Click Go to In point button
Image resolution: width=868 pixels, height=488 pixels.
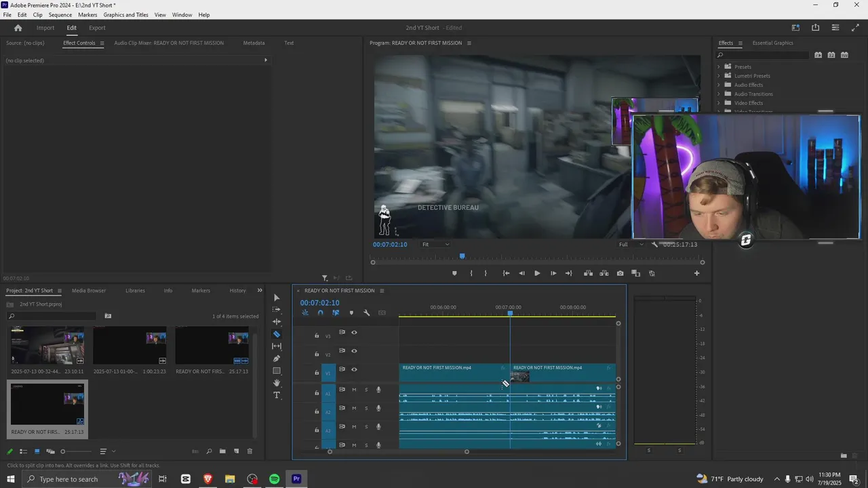[x=506, y=273]
